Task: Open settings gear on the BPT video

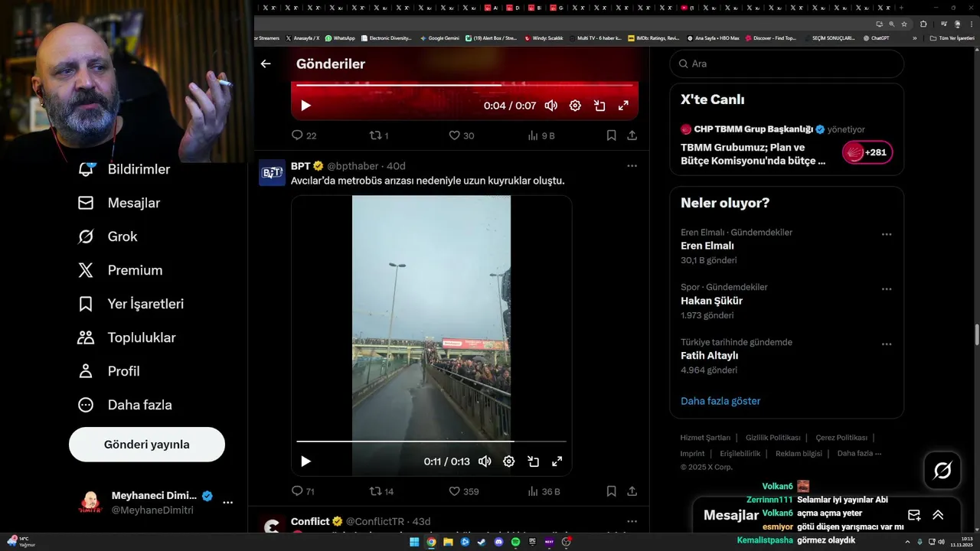Action: 509,461
